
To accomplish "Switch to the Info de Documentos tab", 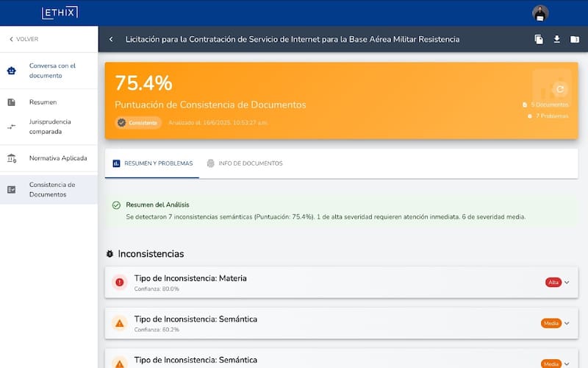I will coord(245,163).
